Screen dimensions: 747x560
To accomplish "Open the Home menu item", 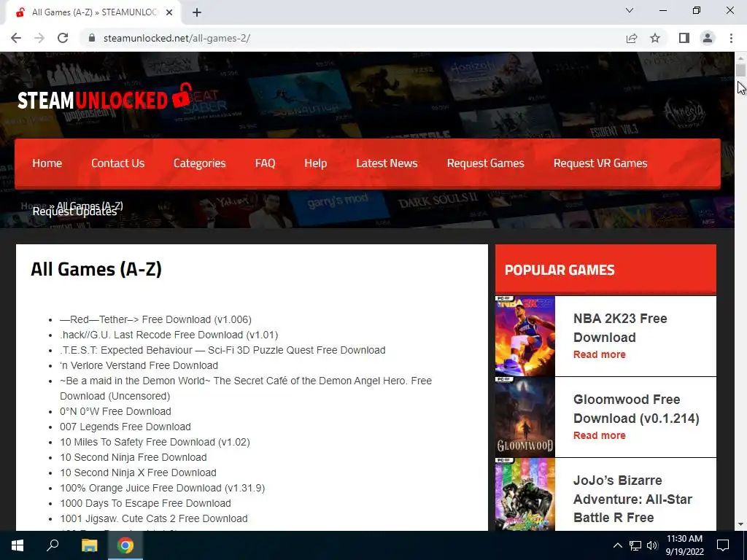I will (47, 163).
